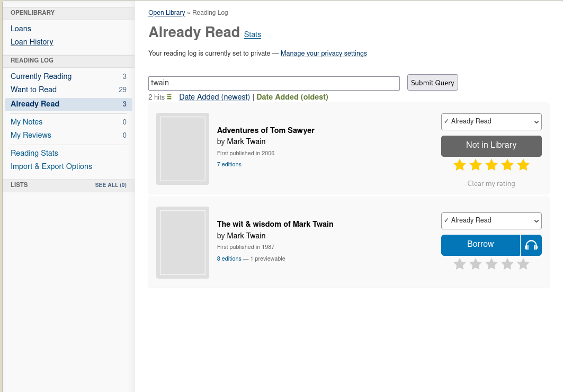Click the search field containing twain
Screen dimensions: 563x392
point(274,83)
